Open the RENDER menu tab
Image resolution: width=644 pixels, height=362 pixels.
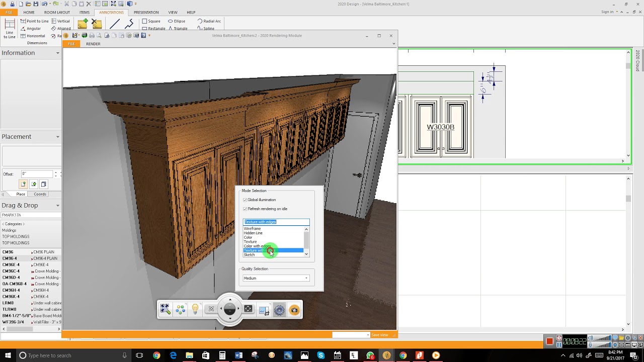(93, 44)
